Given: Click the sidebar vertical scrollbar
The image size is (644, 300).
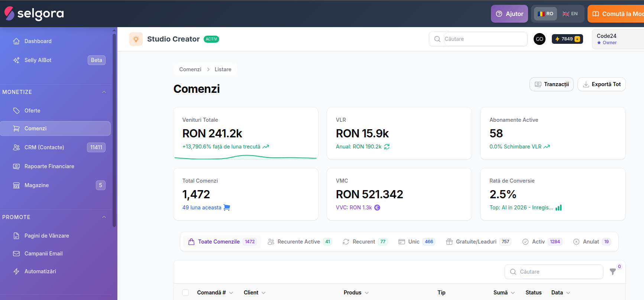Looking at the screenshot, I should tap(114, 130).
